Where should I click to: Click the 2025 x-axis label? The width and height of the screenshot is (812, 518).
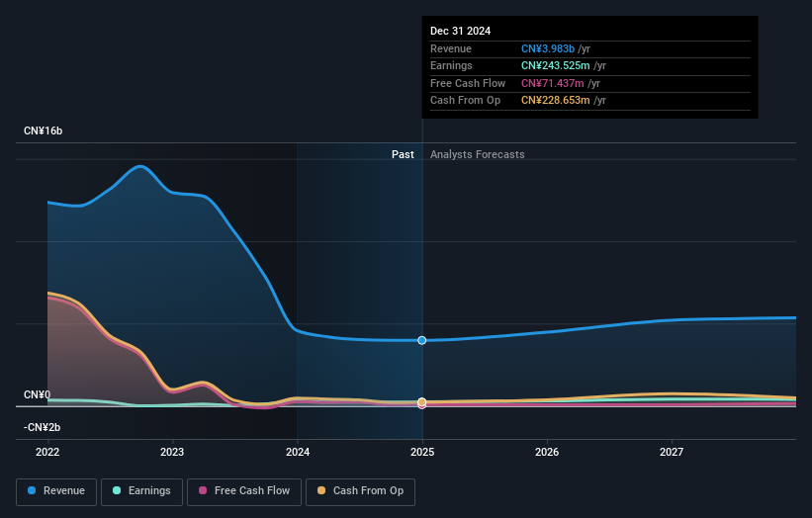tap(422, 452)
